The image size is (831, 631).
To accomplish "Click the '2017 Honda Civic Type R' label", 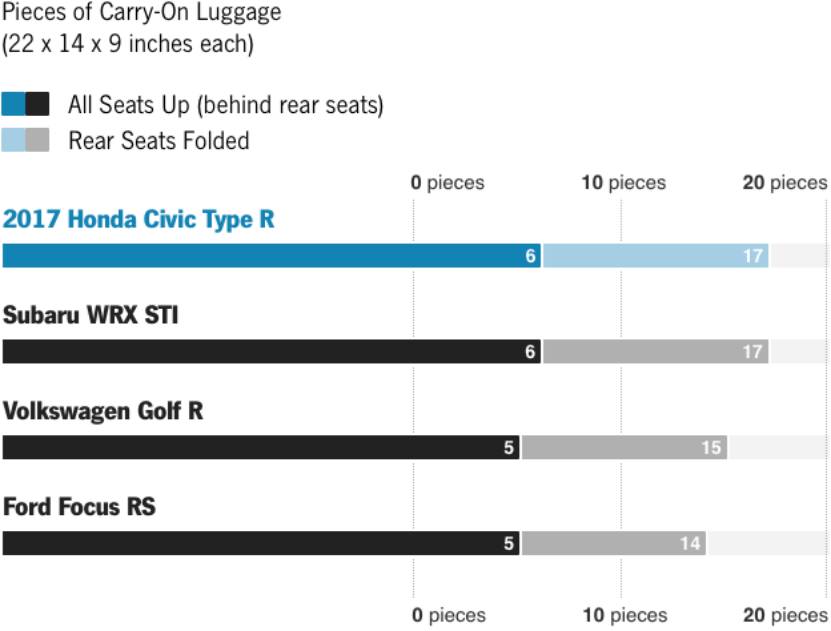I will [x=138, y=219].
